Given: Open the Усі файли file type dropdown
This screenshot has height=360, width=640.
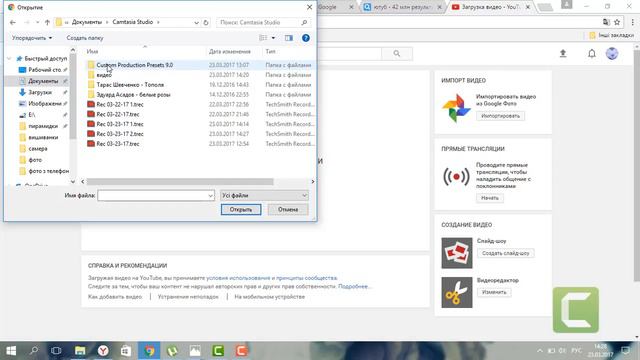Looking at the screenshot, I should coord(264,196).
